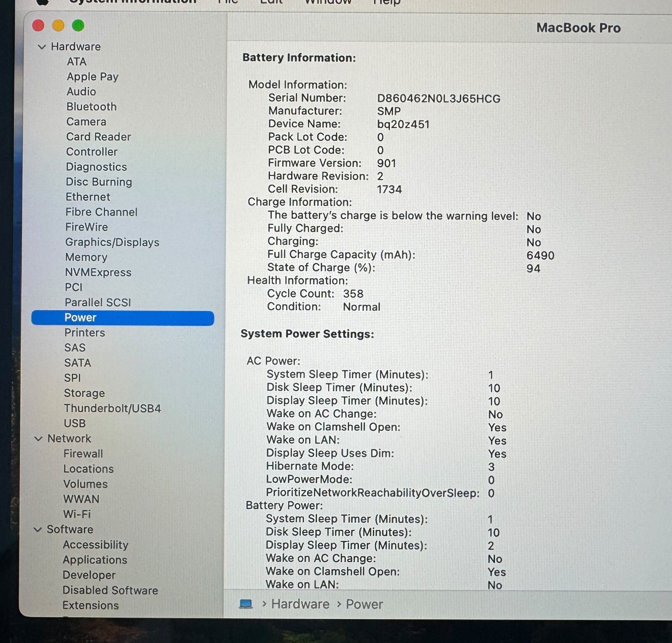
Task: Collapse the Software section chevron
Action: [x=37, y=530]
